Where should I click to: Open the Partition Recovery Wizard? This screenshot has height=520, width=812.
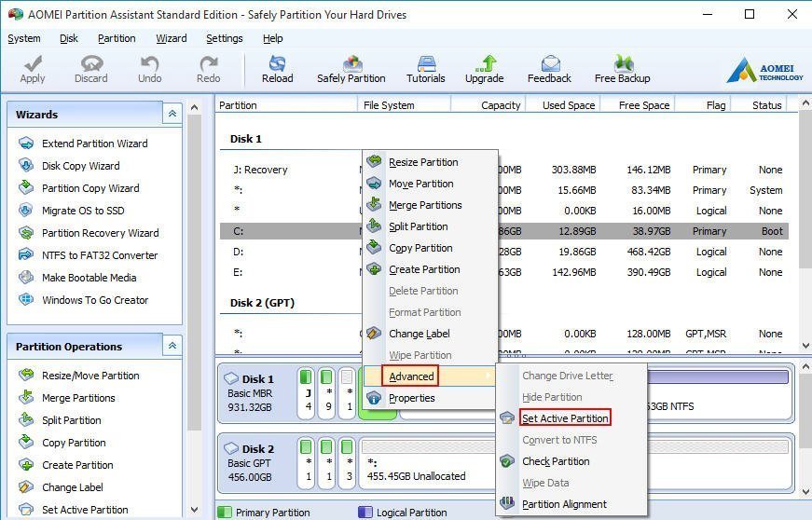click(89, 233)
